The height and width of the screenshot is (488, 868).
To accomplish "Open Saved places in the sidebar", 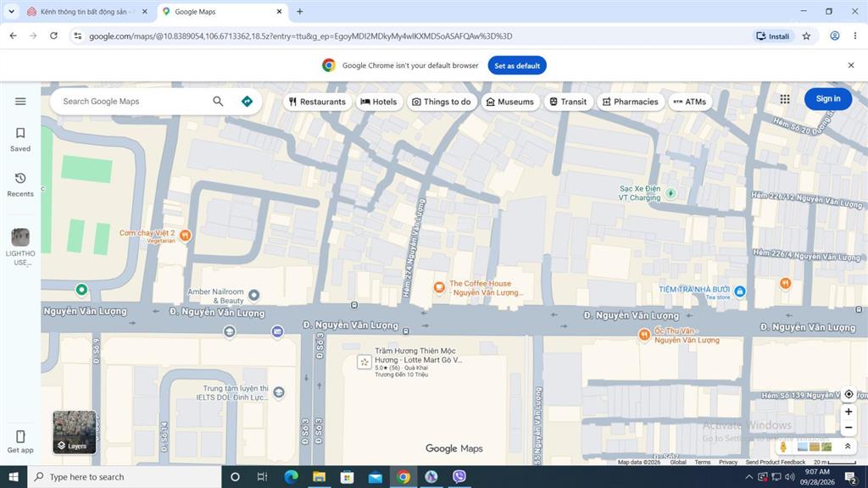I will [x=20, y=140].
